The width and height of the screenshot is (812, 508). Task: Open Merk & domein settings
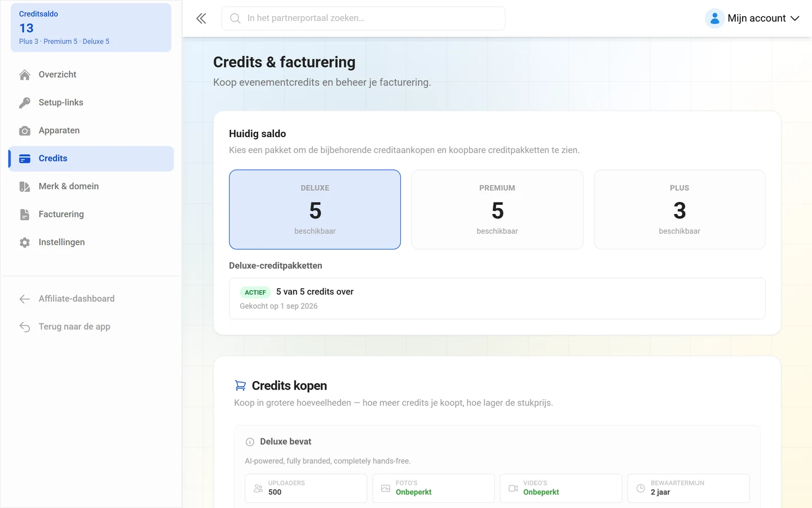(91, 187)
